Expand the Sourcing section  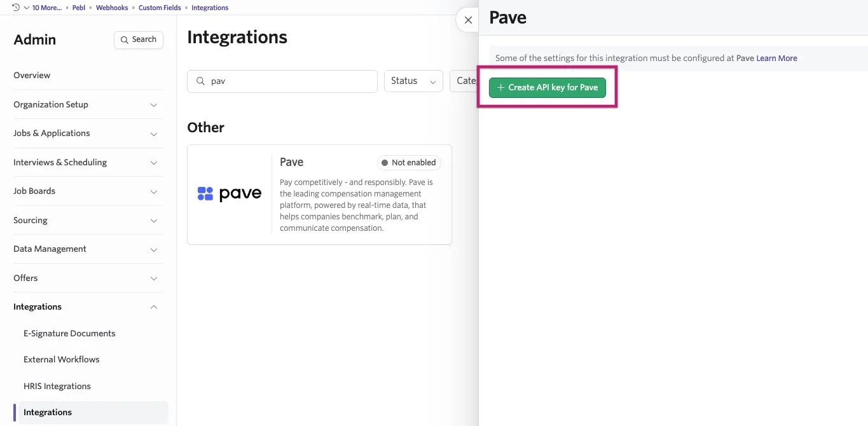(88, 220)
